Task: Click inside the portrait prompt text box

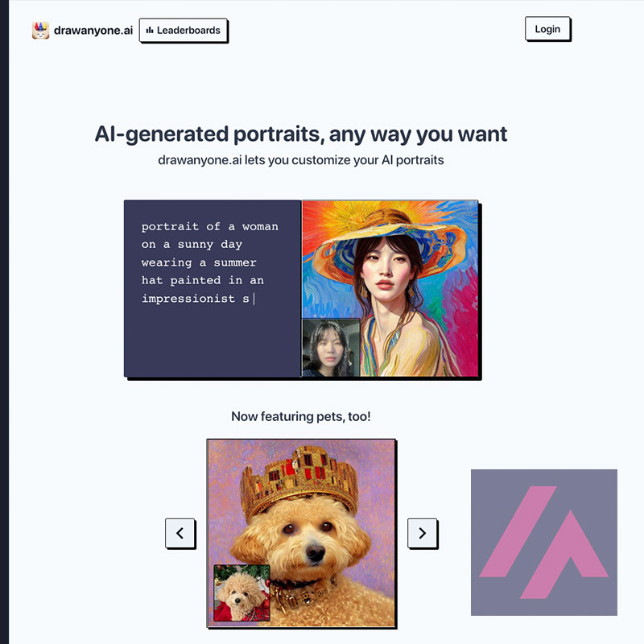Action: 213,288
